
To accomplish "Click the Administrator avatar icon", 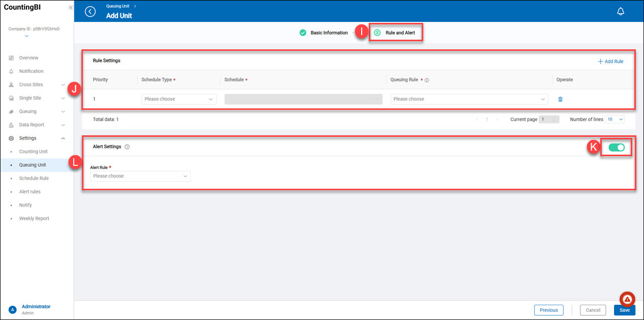I will point(12,310).
